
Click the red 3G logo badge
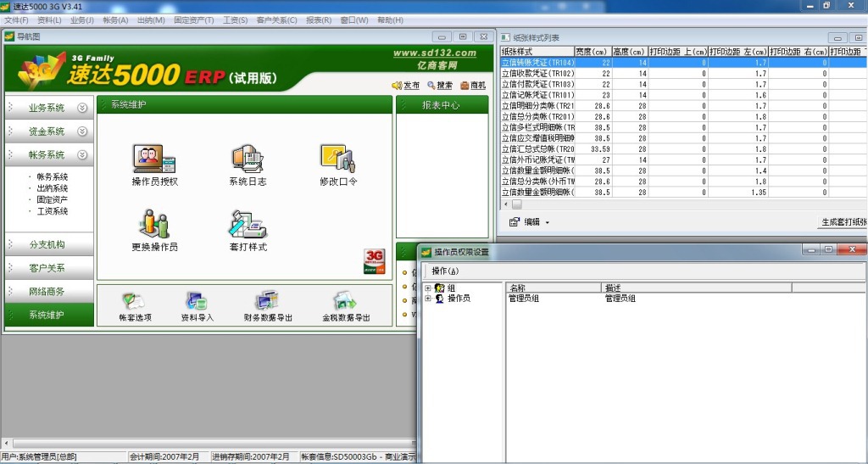pos(374,261)
